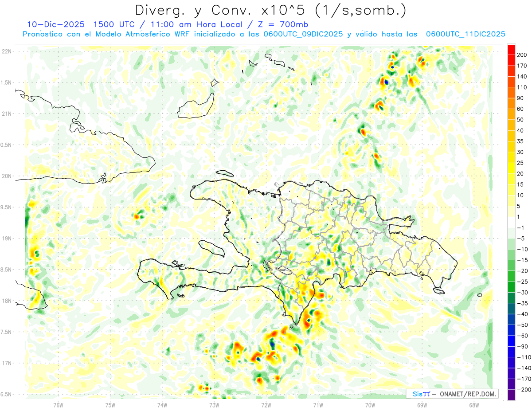
Task: Pick the colorbar swatch between -25 and -30
Action: tap(511, 287)
